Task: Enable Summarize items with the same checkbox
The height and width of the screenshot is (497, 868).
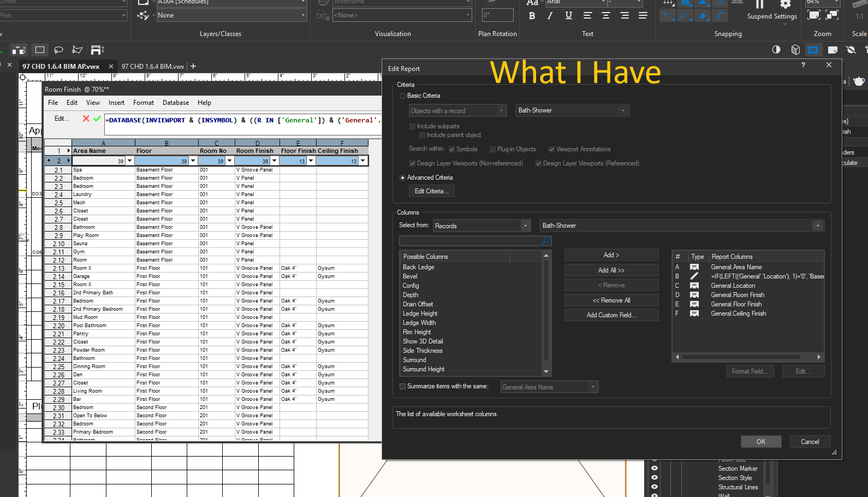Action: click(x=403, y=387)
